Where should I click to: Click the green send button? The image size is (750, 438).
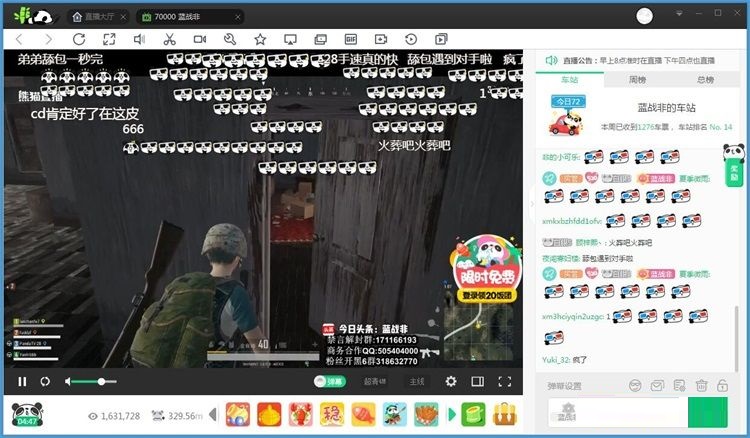pos(707,412)
